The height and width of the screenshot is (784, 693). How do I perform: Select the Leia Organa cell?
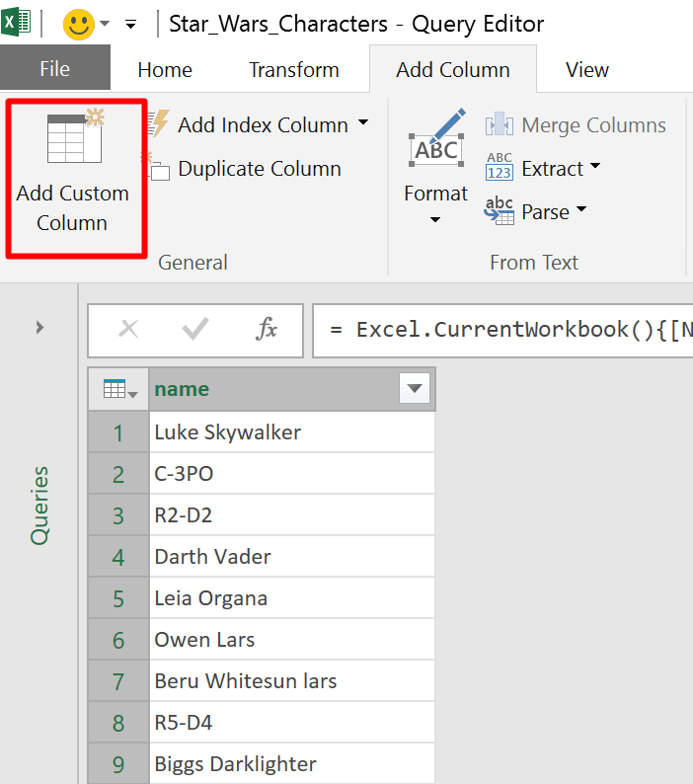292,598
